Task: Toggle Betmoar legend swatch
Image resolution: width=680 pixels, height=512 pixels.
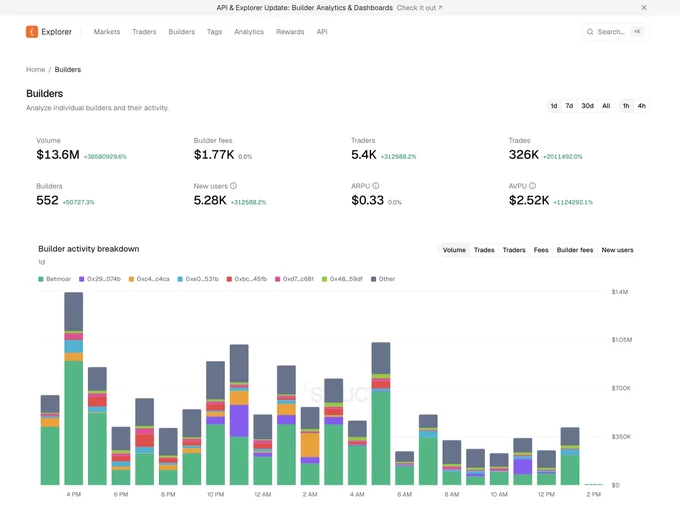Action: coord(41,279)
